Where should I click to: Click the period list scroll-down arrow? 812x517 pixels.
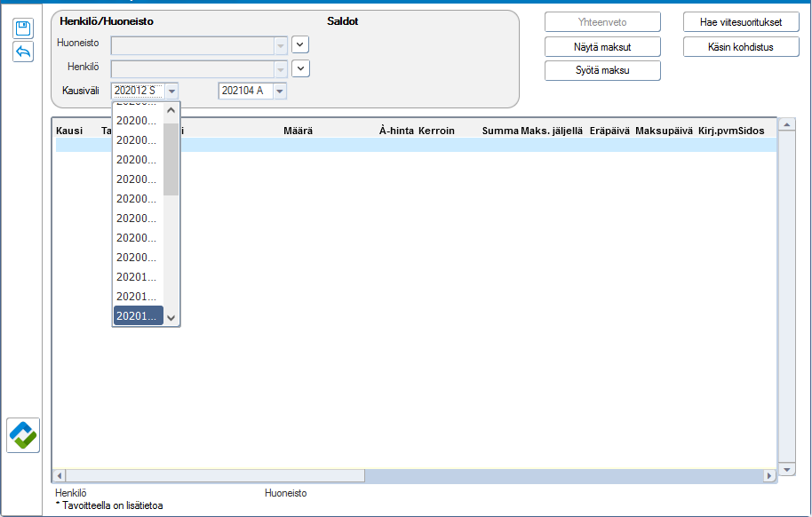(171, 317)
